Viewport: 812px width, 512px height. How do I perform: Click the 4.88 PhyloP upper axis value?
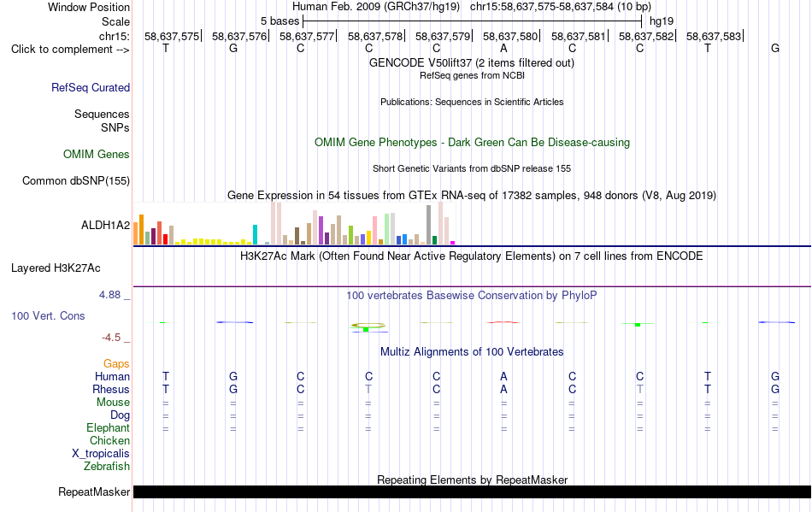[109, 295]
